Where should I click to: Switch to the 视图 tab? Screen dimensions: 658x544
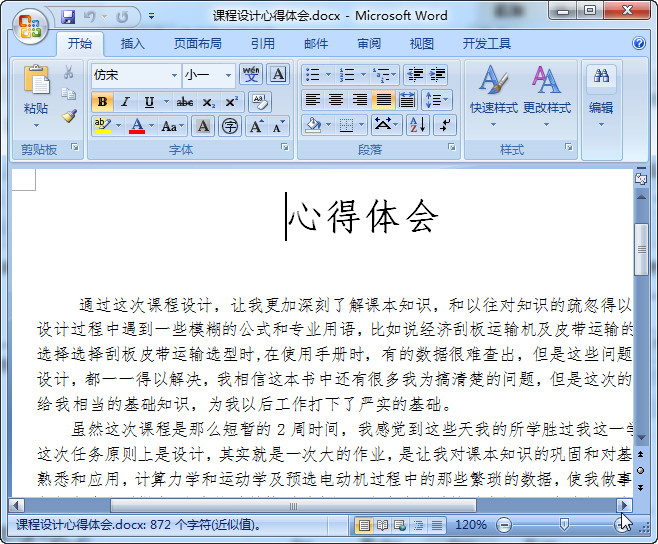[x=421, y=44]
